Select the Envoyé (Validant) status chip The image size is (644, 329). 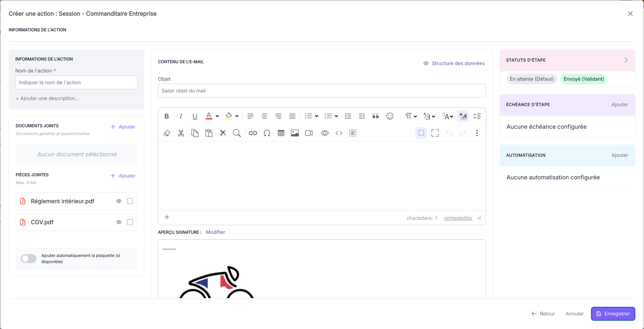point(584,79)
